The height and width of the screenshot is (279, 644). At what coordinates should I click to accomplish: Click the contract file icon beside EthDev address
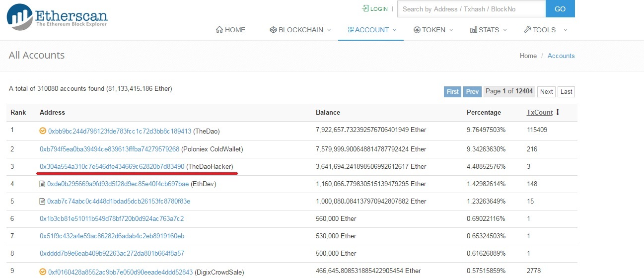pyautogui.click(x=42, y=184)
